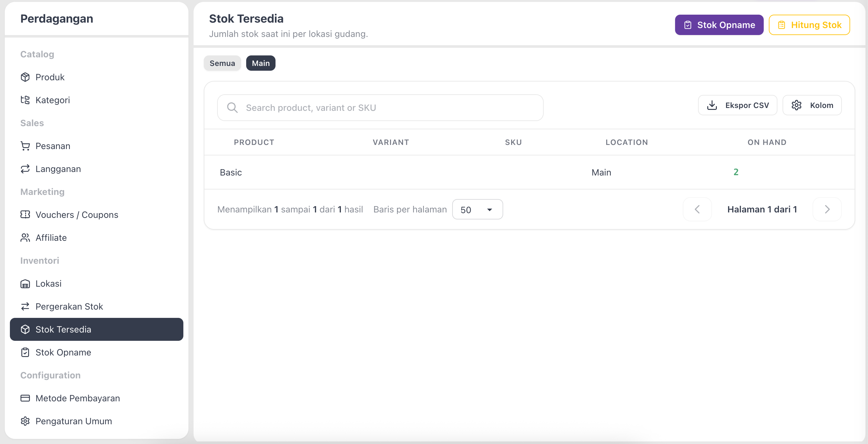Export table using Ekspor CSV button
The height and width of the screenshot is (444, 868).
[737, 105]
